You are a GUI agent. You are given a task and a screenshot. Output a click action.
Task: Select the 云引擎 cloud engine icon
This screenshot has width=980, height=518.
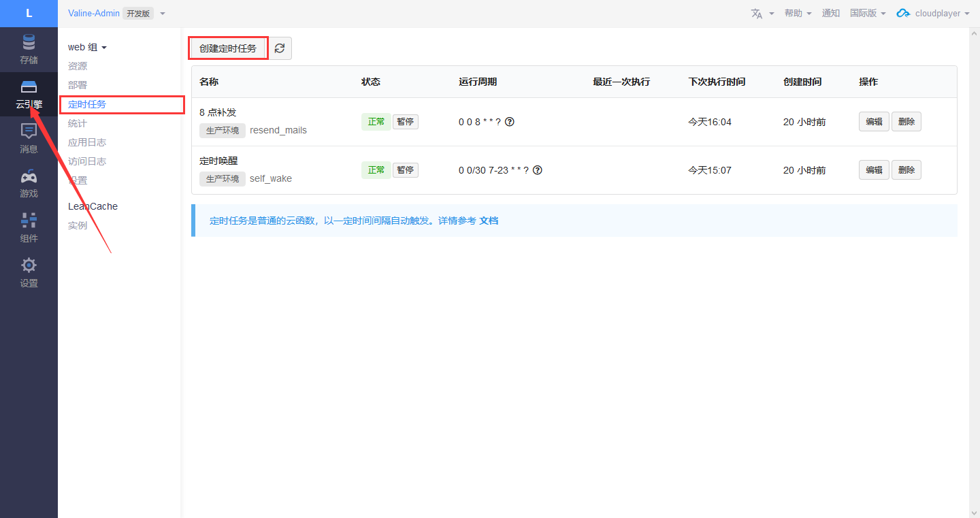coord(29,87)
